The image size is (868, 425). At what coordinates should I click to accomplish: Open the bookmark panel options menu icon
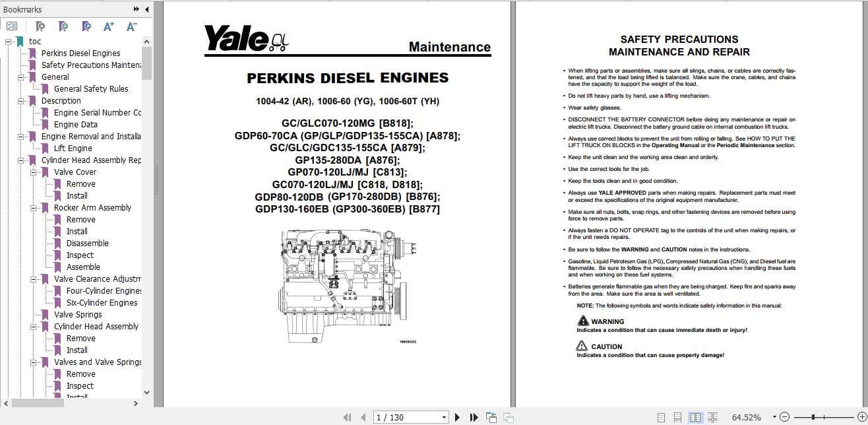click(x=12, y=26)
